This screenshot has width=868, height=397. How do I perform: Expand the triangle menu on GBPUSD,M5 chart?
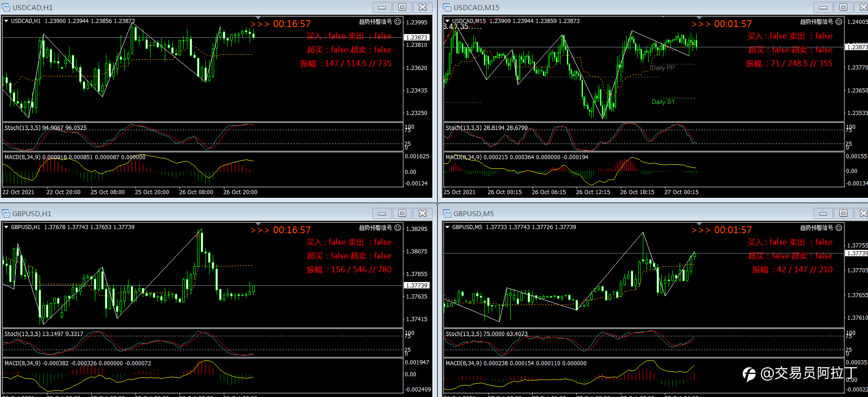(x=447, y=227)
